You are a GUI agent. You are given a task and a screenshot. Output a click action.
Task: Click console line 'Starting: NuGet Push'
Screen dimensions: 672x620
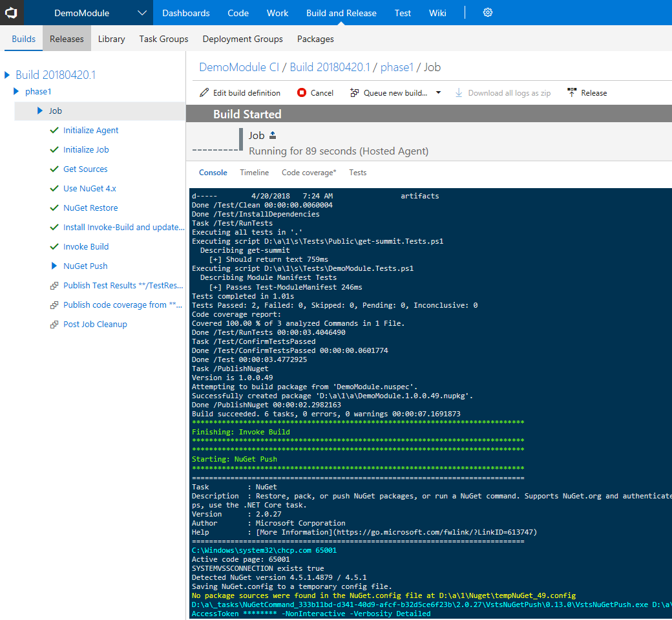[235, 459]
